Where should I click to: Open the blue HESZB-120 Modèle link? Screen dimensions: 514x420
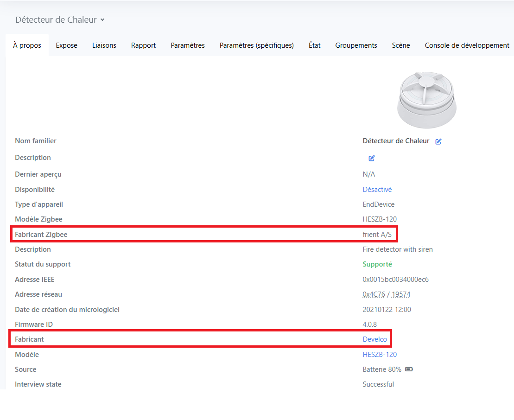380,355
